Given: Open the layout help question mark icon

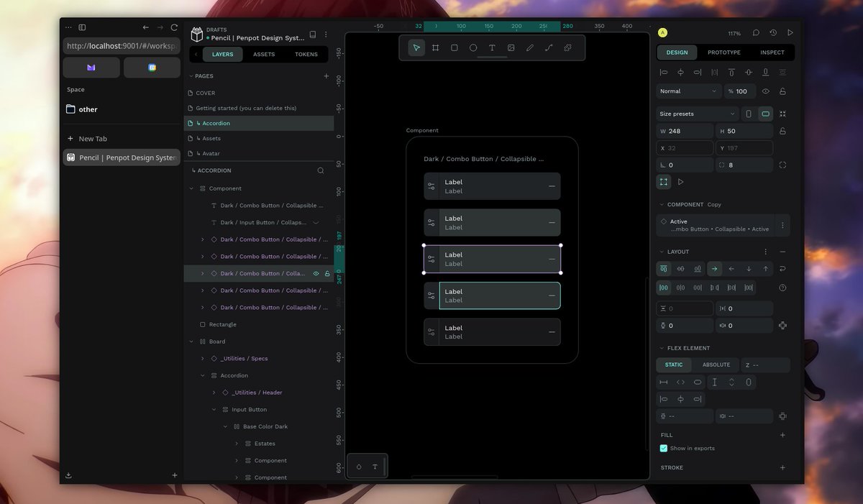Looking at the screenshot, I should (782, 288).
